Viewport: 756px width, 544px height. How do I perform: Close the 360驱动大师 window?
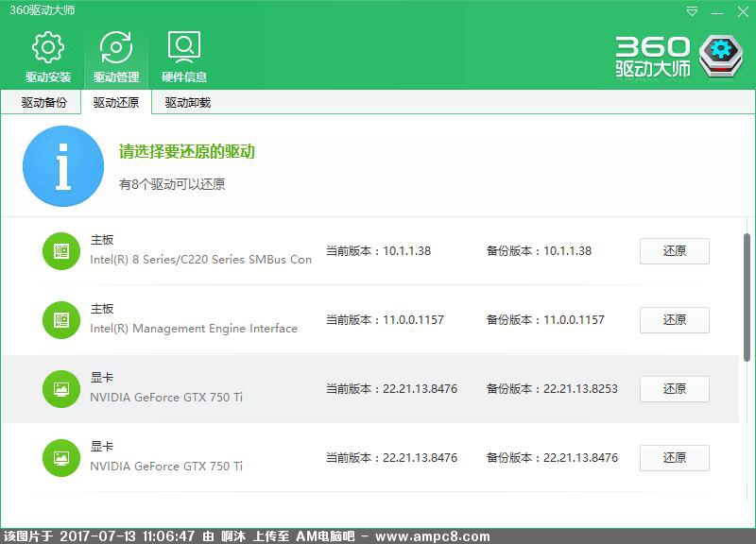coord(743,11)
